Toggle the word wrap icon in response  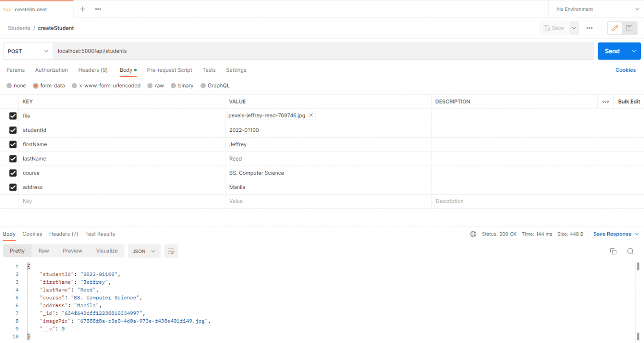[171, 251]
